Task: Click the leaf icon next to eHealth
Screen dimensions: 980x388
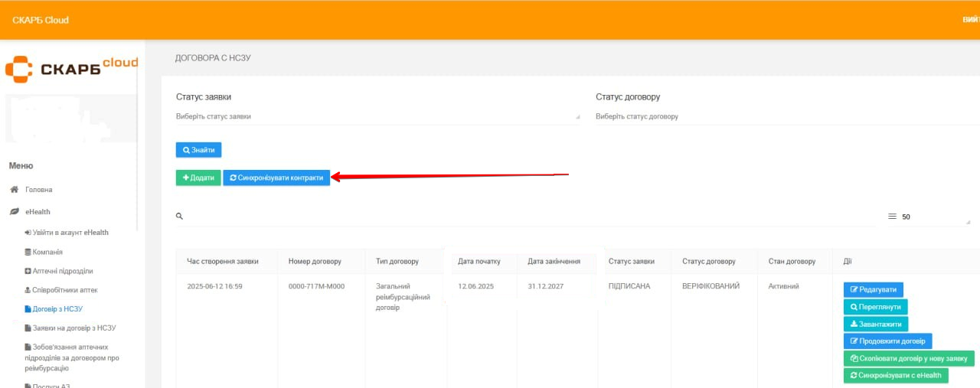Action: (14, 212)
